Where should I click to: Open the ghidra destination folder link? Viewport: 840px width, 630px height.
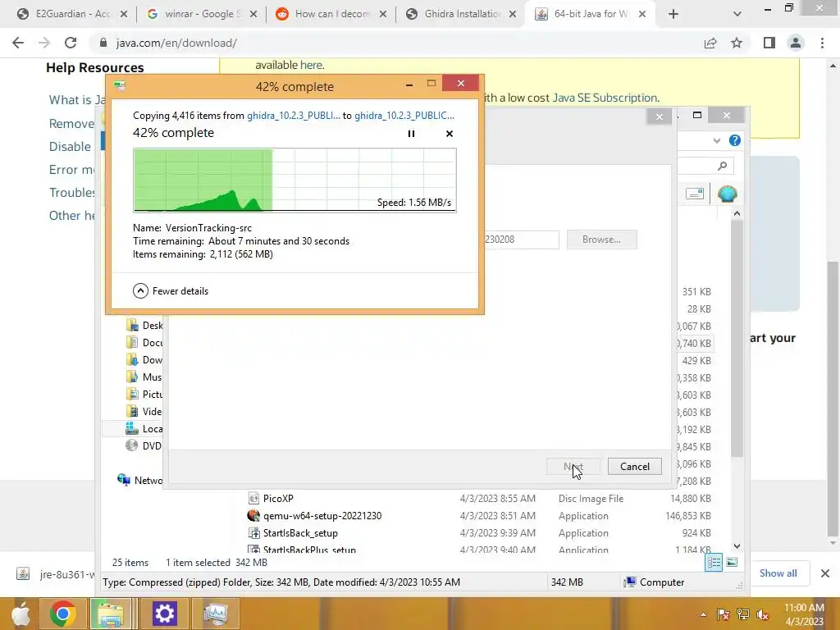(x=404, y=115)
